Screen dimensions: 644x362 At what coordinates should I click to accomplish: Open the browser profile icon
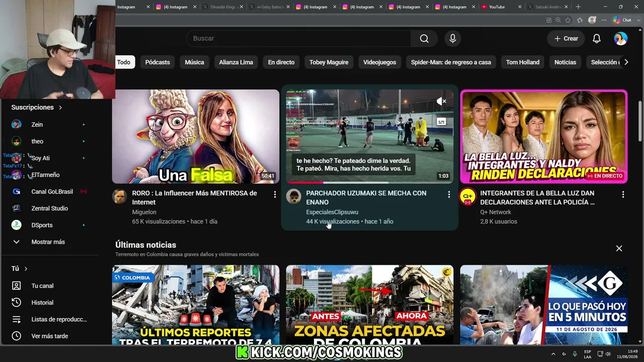pos(592,20)
